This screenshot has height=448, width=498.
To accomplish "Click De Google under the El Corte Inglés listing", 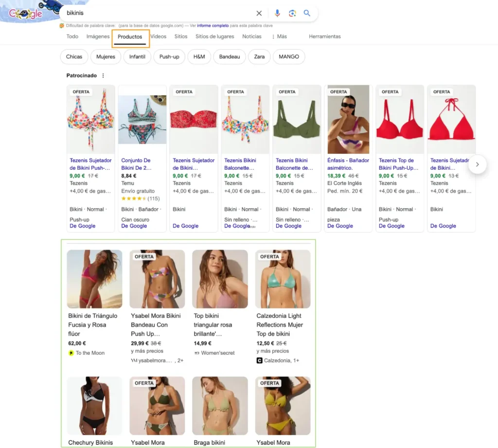I will point(340,226).
